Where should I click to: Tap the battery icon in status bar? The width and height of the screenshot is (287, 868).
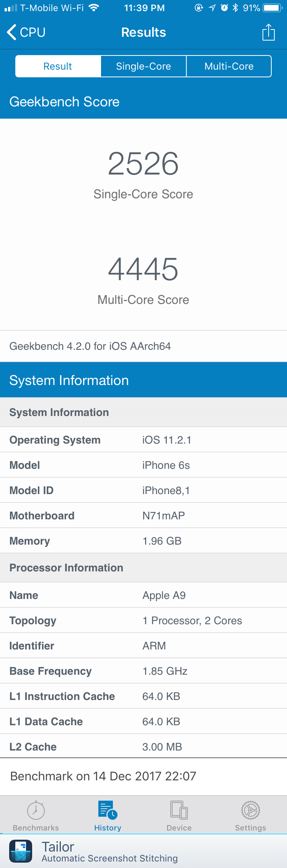[273, 8]
